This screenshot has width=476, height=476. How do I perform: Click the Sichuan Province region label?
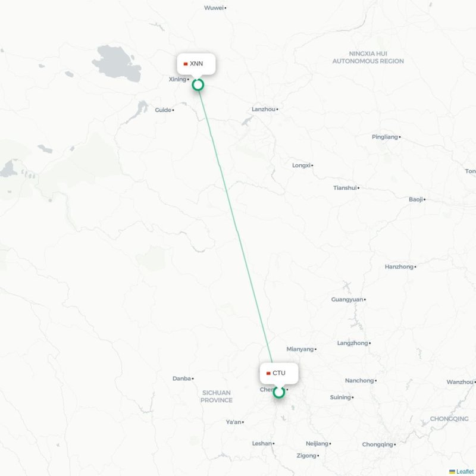(x=217, y=396)
